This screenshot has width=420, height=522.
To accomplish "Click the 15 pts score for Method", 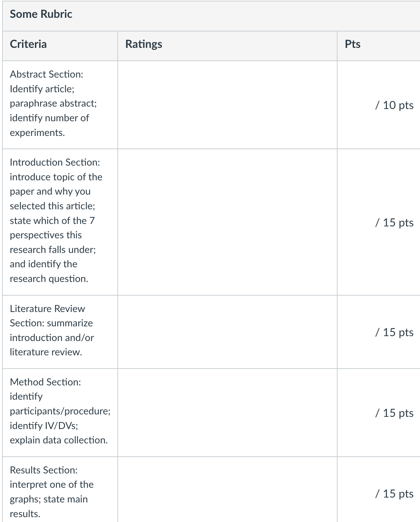I will [x=394, y=413].
